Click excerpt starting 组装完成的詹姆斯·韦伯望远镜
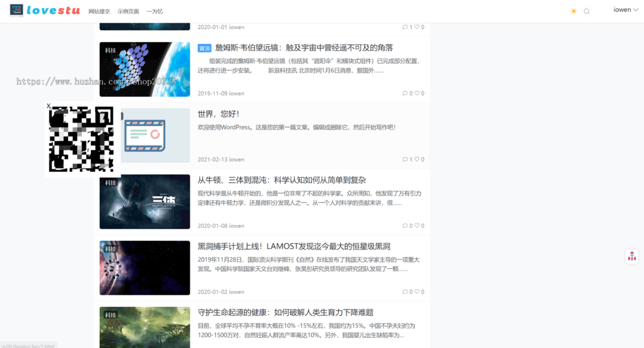Image resolution: width=644 pixels, height=348 pixels. [309, 66]
